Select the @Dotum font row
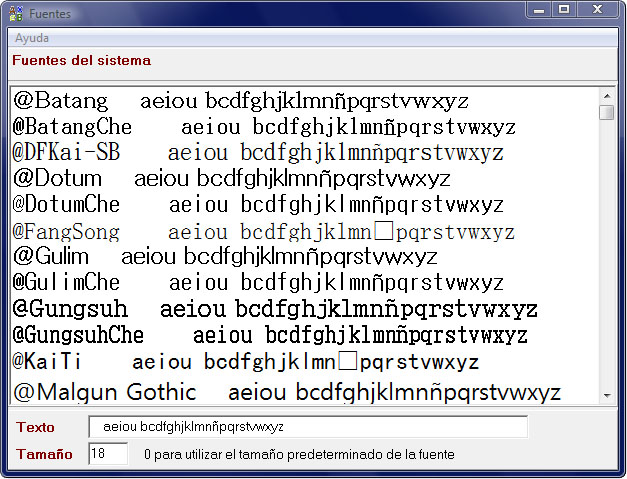 tap(305, 178)
